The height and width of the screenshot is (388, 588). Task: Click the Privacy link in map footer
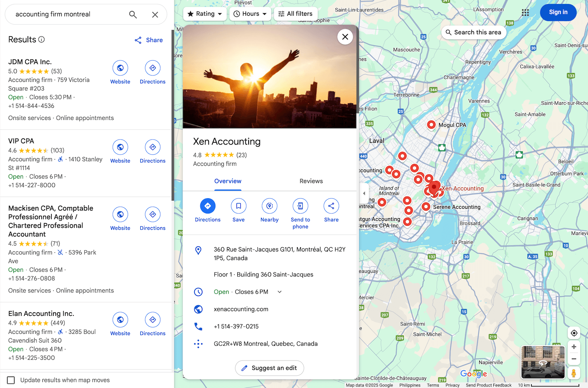click(452, 385)
